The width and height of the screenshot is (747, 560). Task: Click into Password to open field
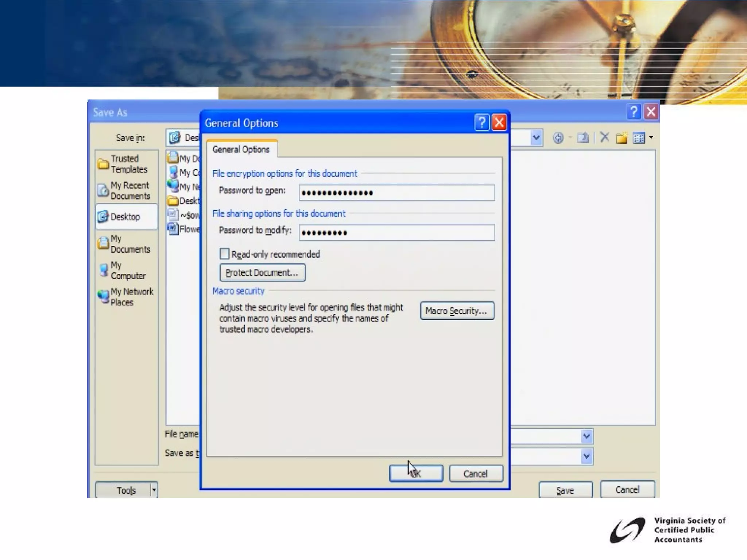(396, 192)
